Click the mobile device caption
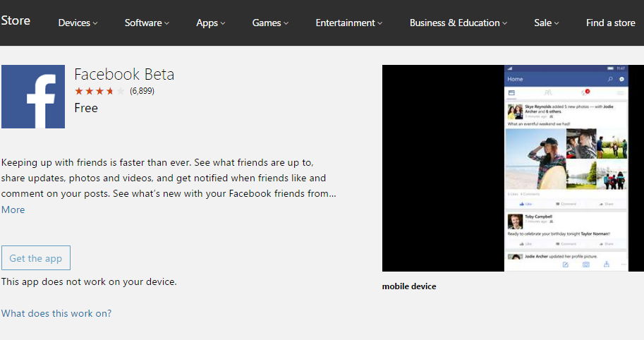The image size is (644, 340). pos(409,286)
